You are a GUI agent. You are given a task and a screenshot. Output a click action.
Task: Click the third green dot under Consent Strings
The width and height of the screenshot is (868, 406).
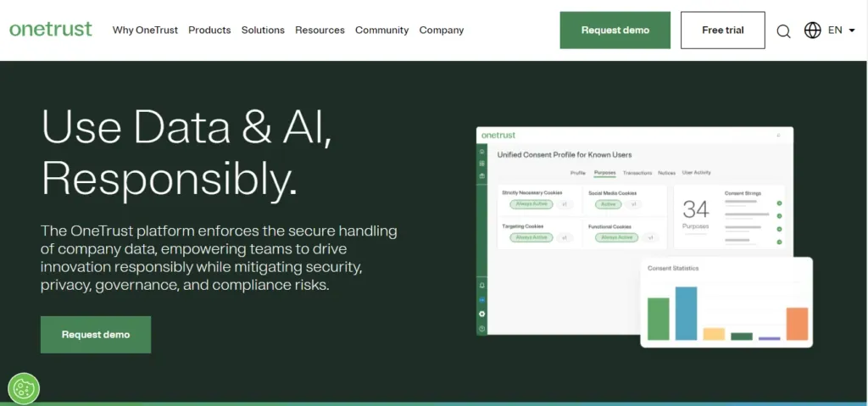[x=780, y=229]
